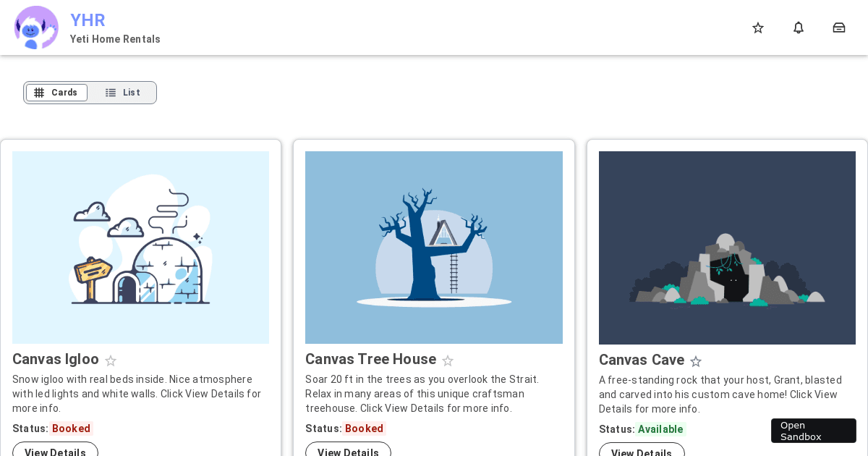Favorite Canvas Tree House with its star

pos(448,360)
